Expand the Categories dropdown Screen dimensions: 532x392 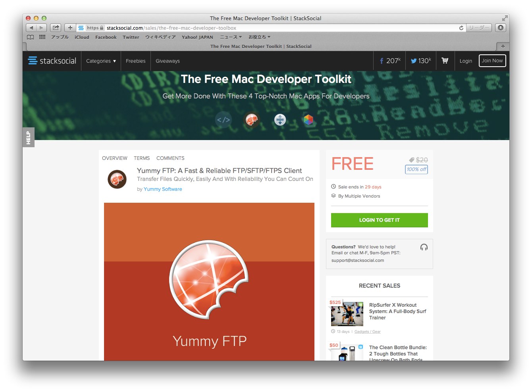[101, 61]
